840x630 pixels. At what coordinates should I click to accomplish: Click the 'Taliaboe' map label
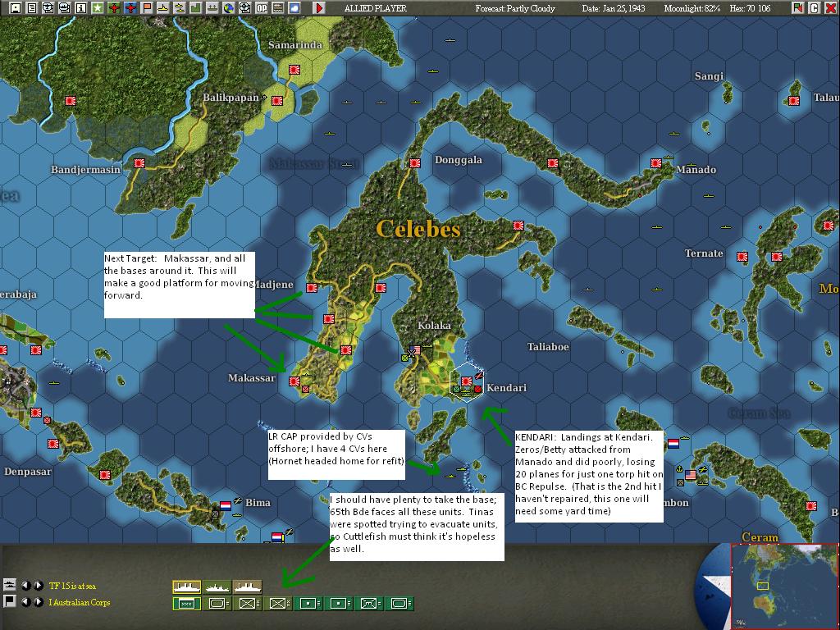(x=548, y=347)
